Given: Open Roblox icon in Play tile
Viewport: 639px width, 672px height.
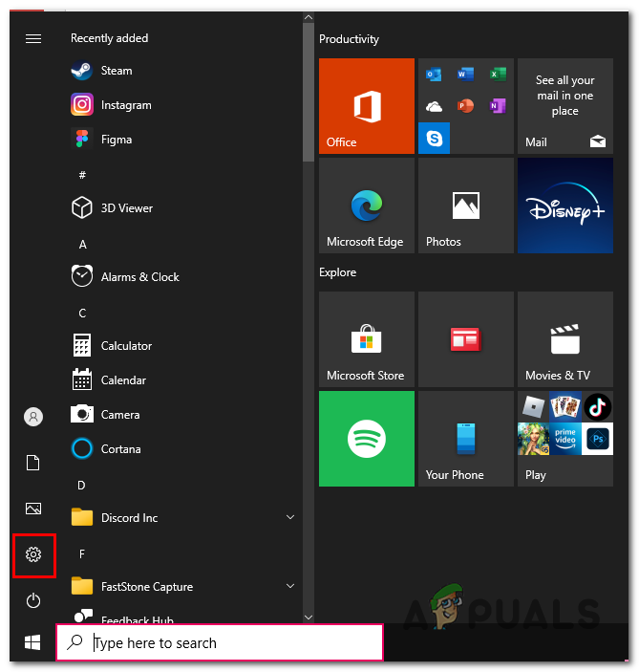Looking at the screenshot, I should pyautogui.click(x=533, y=406).
